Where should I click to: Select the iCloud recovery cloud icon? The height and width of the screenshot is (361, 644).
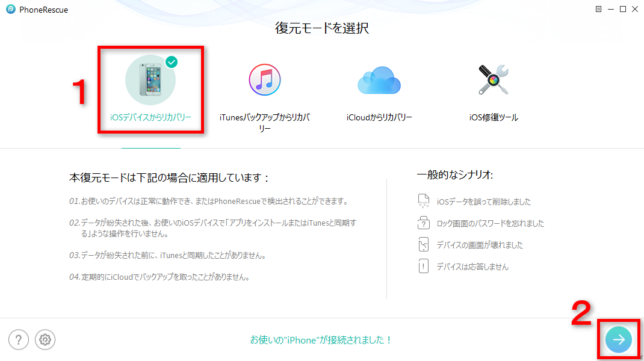[x=379, y=80]
